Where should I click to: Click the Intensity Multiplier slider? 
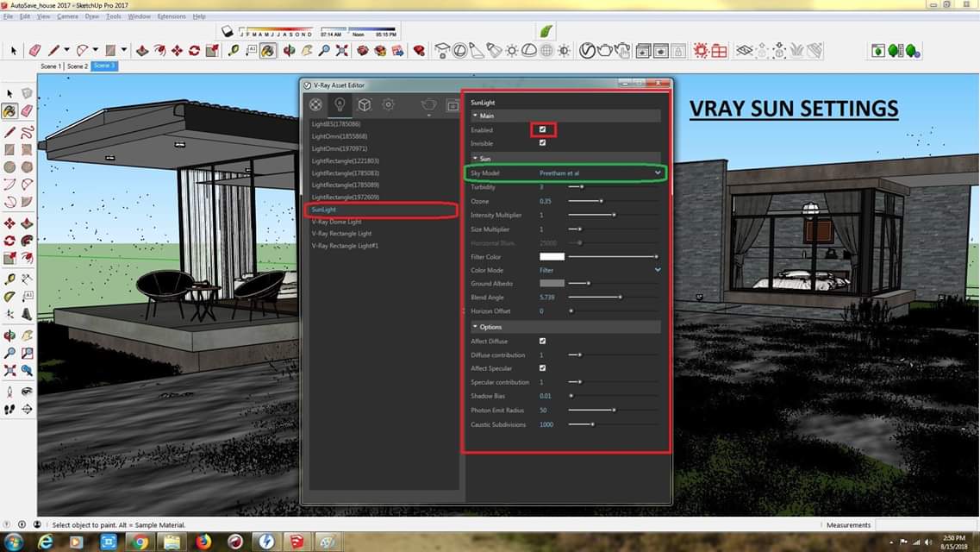pyautogui.click(x=613, y=215)
